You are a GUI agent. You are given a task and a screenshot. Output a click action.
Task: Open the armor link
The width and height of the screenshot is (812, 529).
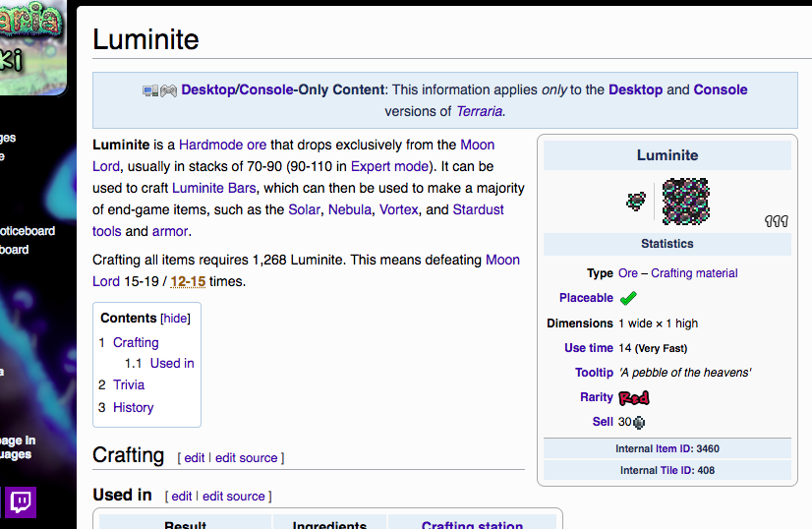170,231
